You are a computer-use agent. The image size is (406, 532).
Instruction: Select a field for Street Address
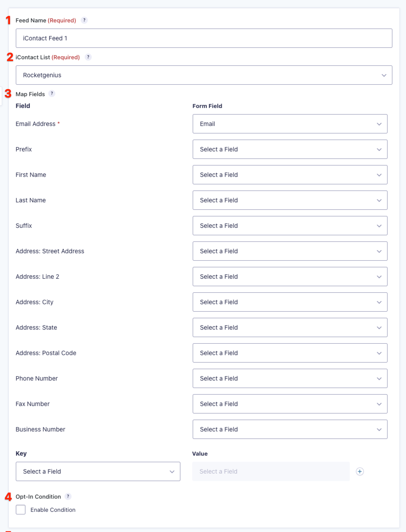(x=290, y=251)
